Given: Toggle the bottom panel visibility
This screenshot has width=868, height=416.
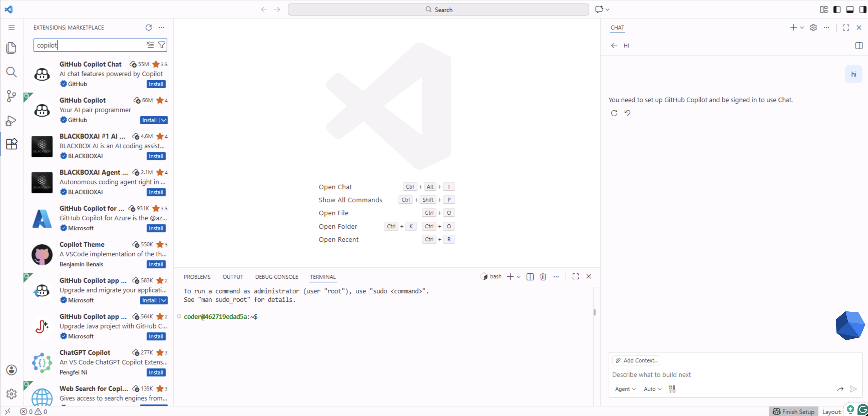Looking at the screenshot, I should coord(850,10).
